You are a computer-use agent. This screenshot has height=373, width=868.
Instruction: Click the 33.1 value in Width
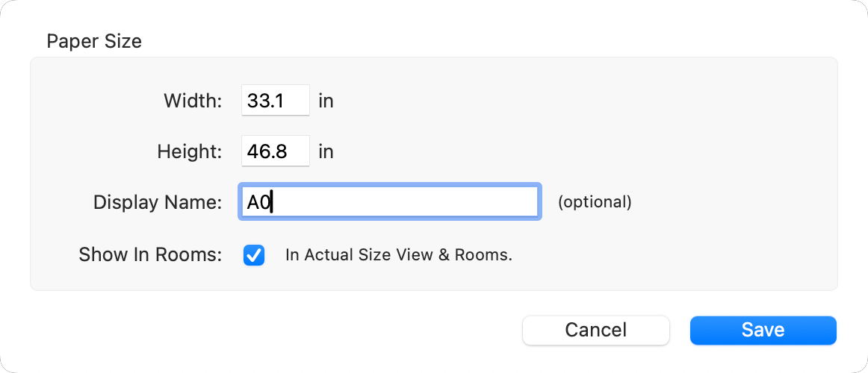(x=265, y=101)
